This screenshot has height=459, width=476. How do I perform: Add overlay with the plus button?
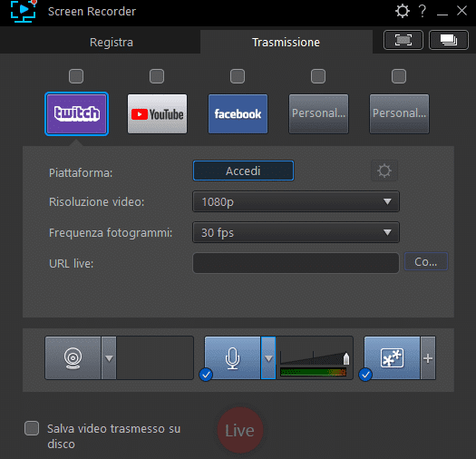pos(428,358)
